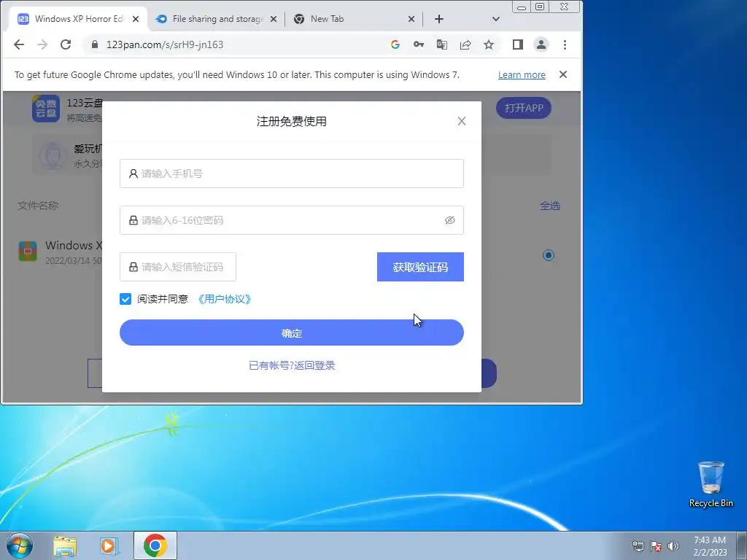Open the Windows Start menu
The image size is (747, 560).
point(20,545)
